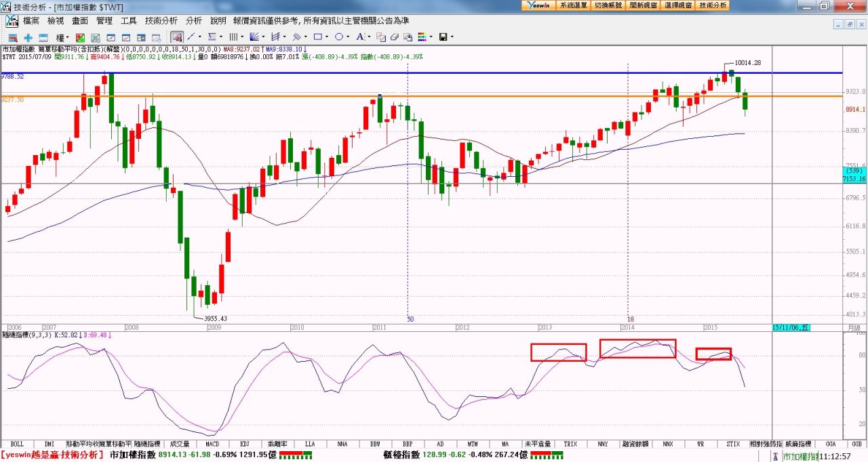Select the ellipse drawing tool

(x=339, y=37)
